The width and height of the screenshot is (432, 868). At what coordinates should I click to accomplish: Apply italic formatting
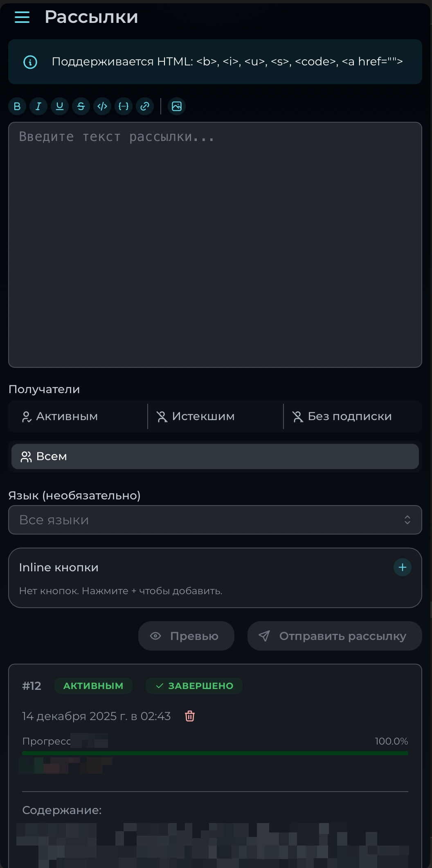click(x=38, y=106)
